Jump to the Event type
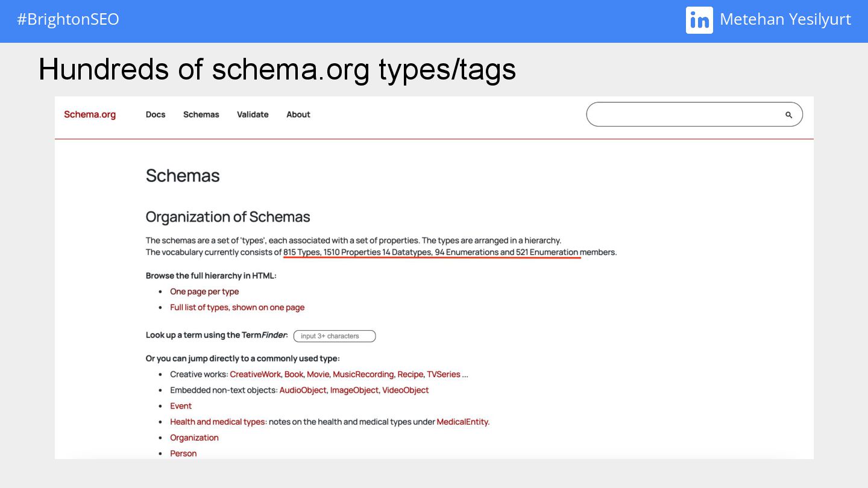Screen dimensions: 868x488 pos(181,406)
